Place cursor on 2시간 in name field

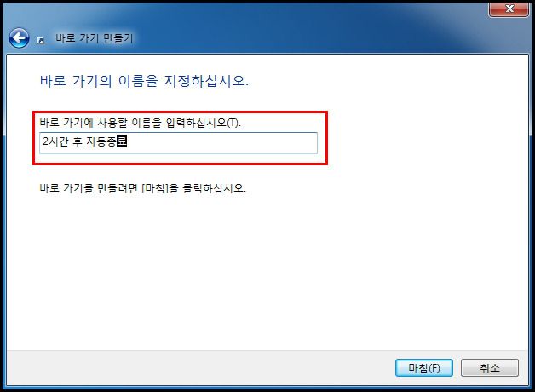click(55, 141)
